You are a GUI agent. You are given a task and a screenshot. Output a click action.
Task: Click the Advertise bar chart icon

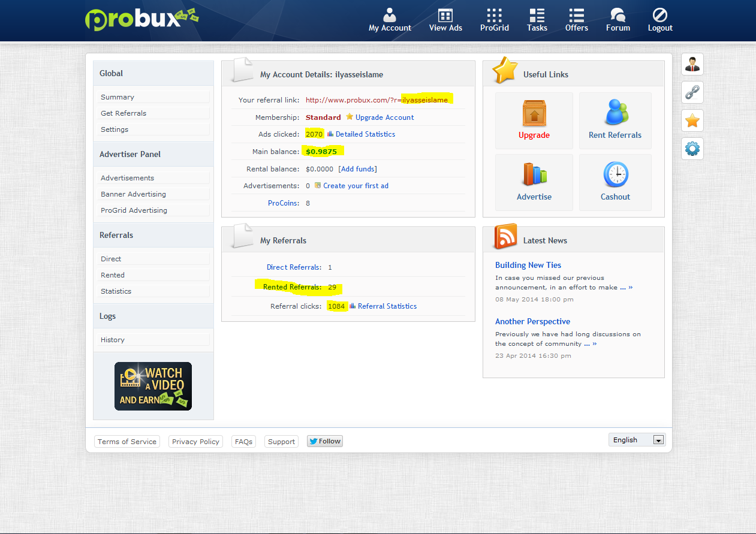(x=534, y=174)
